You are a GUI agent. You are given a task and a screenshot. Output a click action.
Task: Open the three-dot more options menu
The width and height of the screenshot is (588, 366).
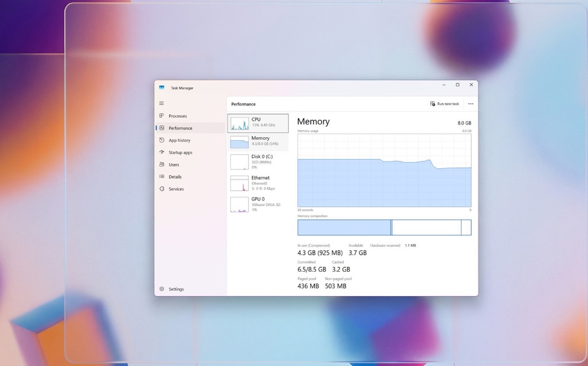point(471,104)
